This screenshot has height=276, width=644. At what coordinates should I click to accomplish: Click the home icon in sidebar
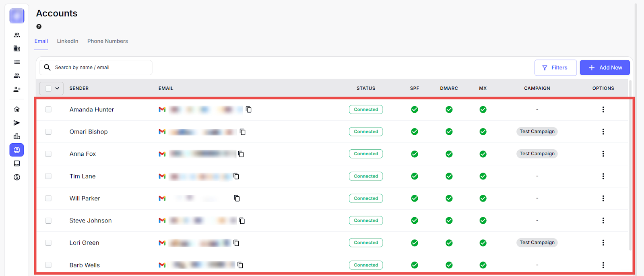(17, 109)
